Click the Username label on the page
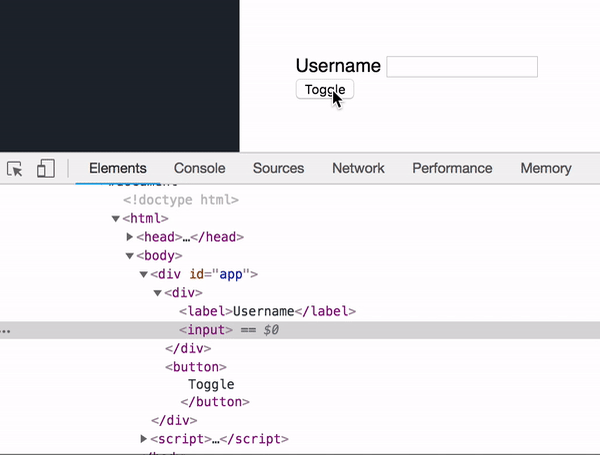Screen dimensions: 600x455 click(x=338, y=66)
